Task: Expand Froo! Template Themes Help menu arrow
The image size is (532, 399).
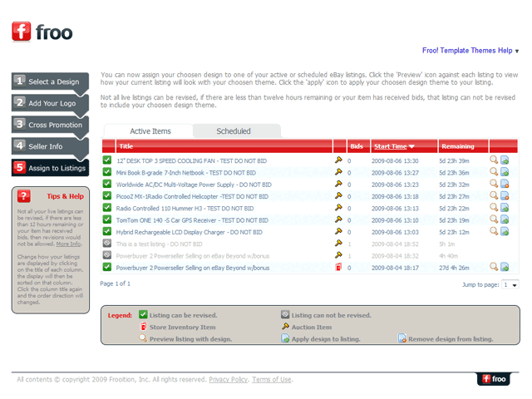Action: pyautogui.click(x=517, y=52)
